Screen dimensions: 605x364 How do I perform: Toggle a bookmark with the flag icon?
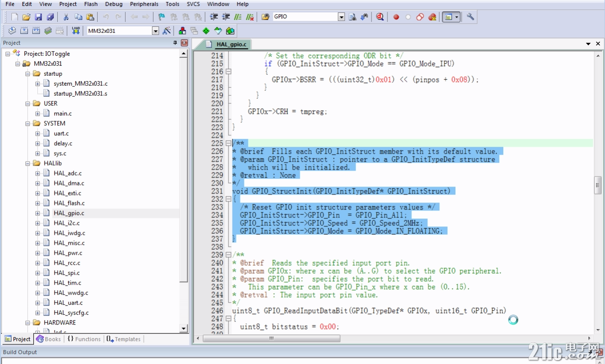click(x=161, y=17)
